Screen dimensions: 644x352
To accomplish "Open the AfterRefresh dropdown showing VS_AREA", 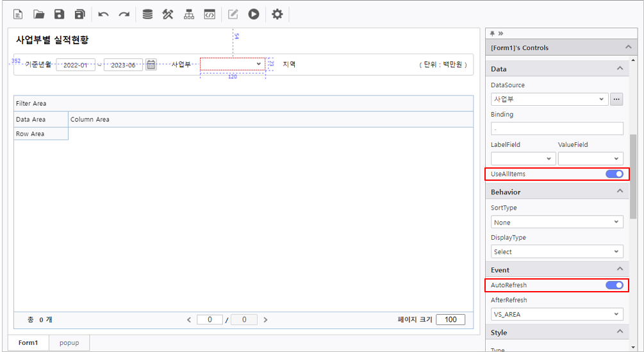I will (x=557, y=314).
